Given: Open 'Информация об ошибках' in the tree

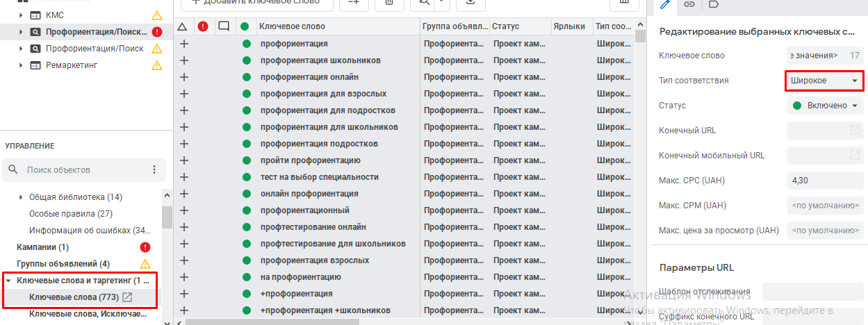Looking at the screenshot, I should pos(90,231).
